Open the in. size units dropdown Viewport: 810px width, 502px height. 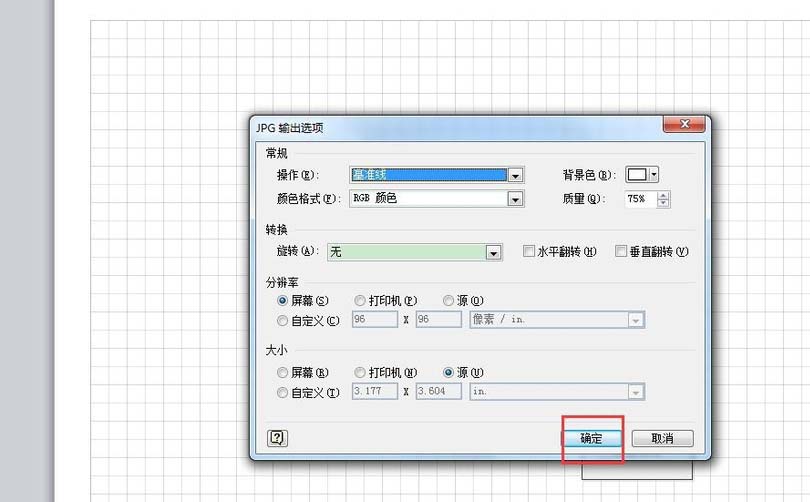pos(557,391)
